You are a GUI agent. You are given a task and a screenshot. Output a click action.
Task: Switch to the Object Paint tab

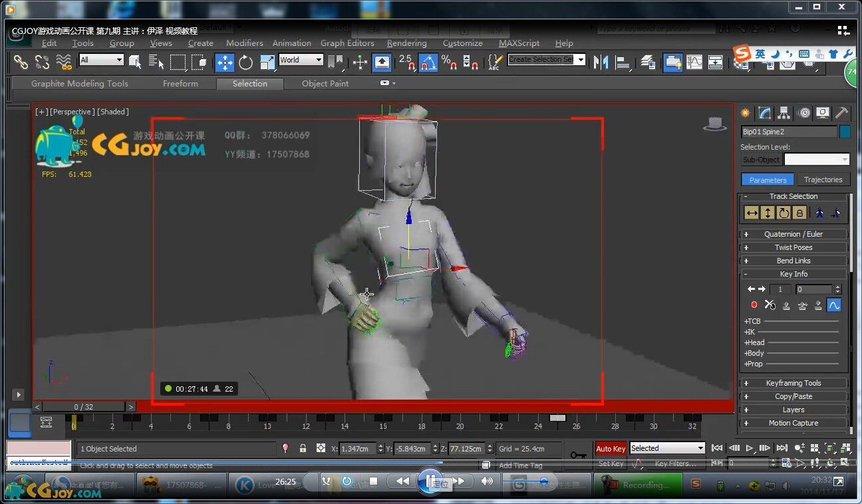[325, 84]
